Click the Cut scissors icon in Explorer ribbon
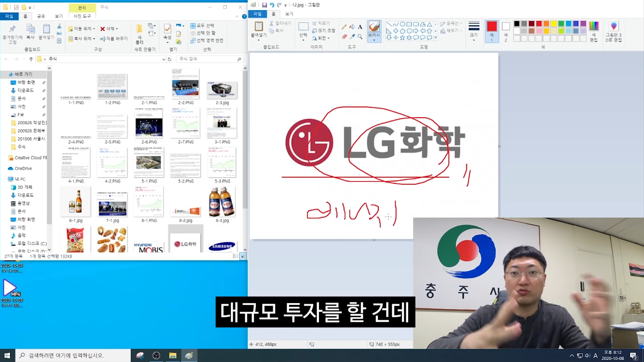644x362 pixels. (59, 26)
